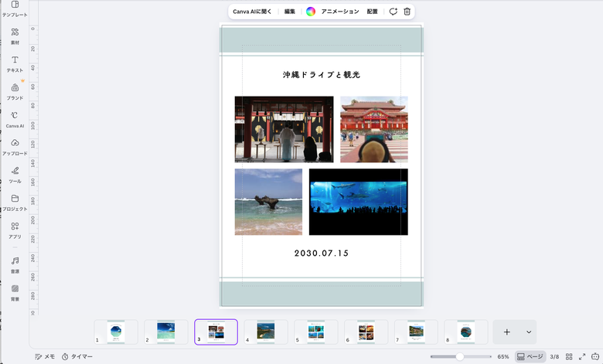Select the heart rock beach photo

coord(268,202)
